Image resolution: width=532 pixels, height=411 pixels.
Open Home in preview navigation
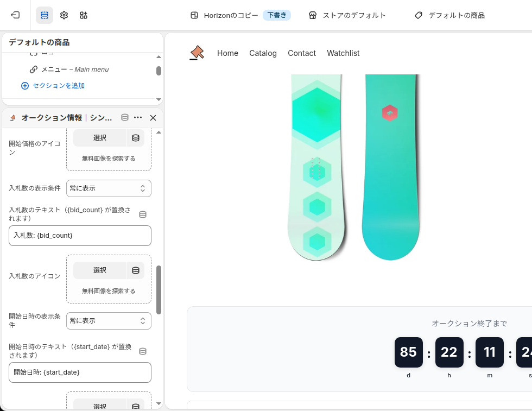pyautogui.click(x=227, y=53)
